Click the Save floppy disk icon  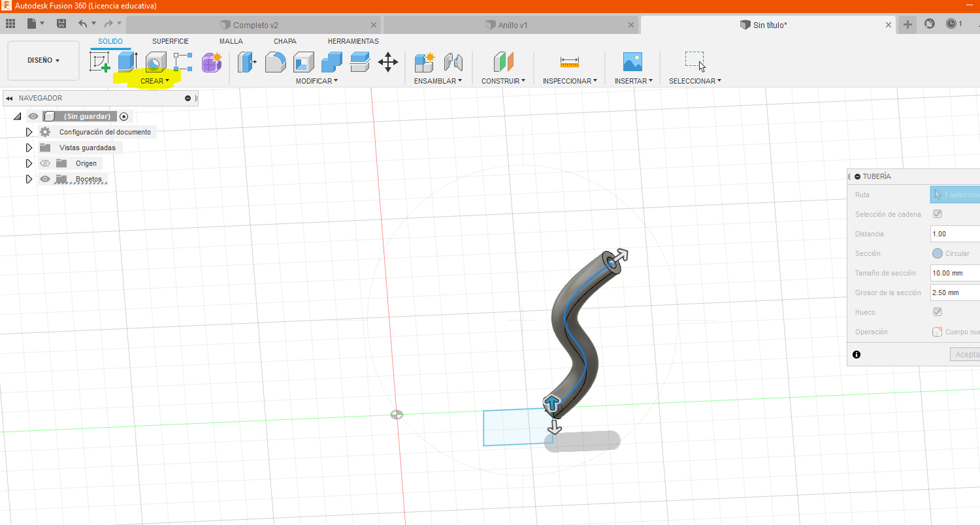[x=61, y=24]
